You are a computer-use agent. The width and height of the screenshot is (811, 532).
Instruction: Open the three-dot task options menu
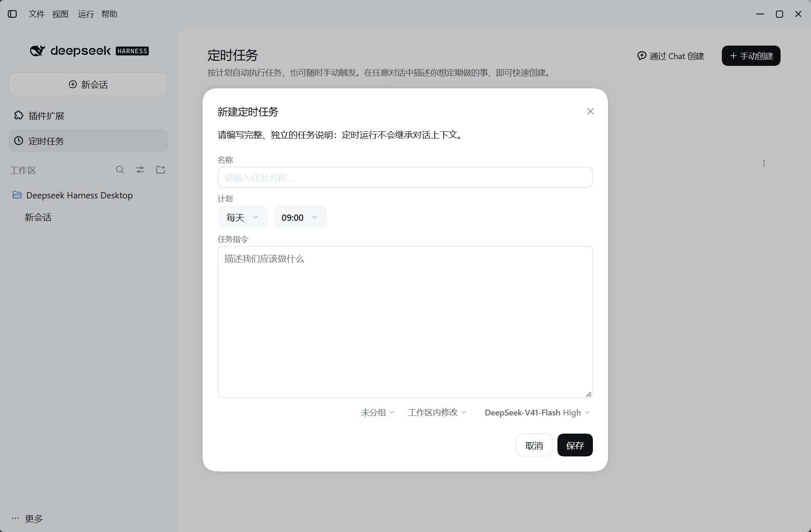764,163
